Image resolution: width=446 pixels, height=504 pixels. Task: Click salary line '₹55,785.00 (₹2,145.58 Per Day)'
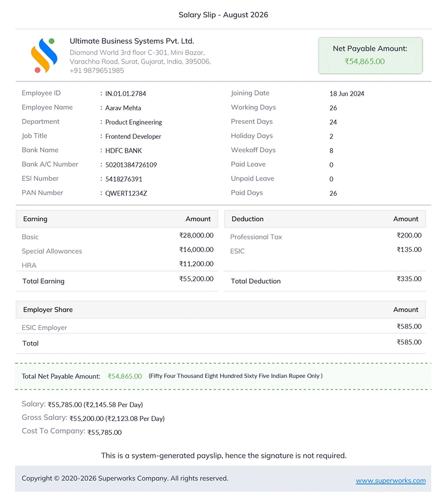pyautogui.click(x=95, y=405)
